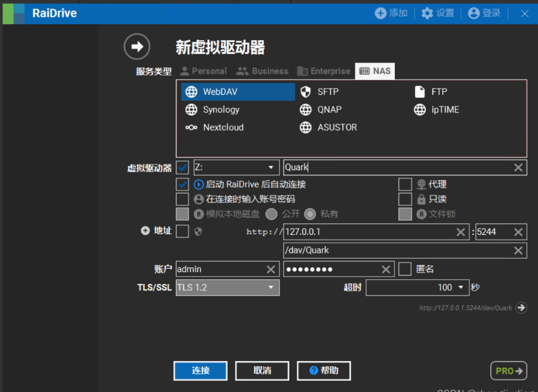Switch to the NAS tab
This screenshot has width=538, height=392.
375,71
